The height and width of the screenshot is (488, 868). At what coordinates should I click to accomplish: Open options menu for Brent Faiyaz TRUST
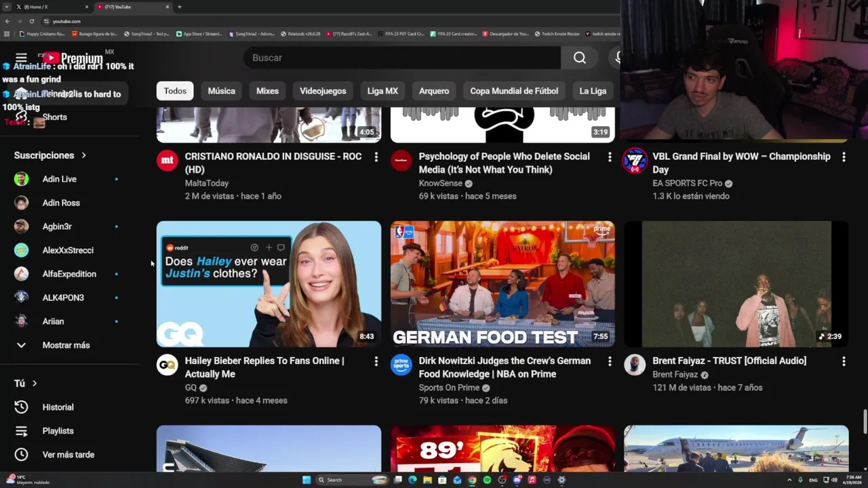click(x=844, y=361)
